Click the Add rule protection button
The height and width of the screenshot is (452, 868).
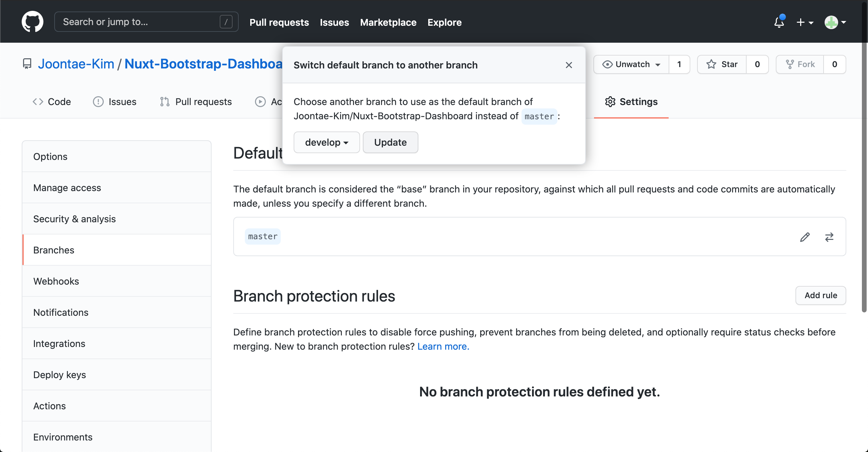(x=821, y=295)
